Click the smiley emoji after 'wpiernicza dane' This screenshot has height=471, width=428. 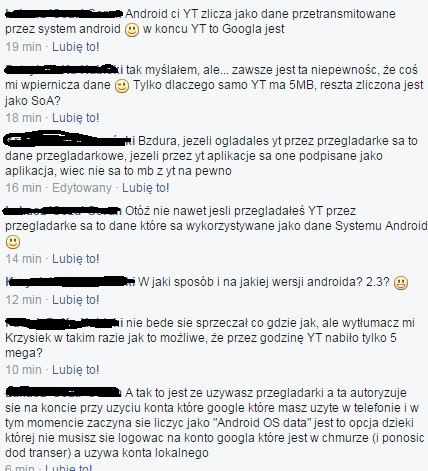pyautogui.click(x=122, y=86)
